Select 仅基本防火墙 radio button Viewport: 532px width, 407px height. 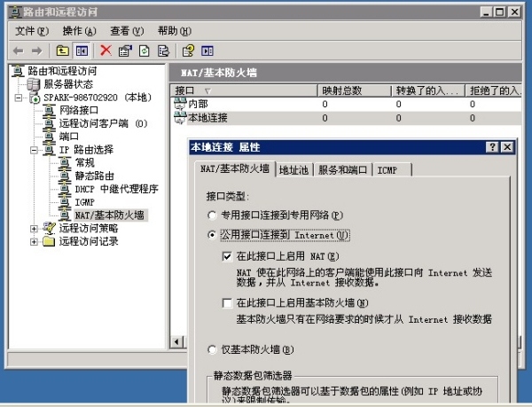pyautogui.click(x=212, y=349)
